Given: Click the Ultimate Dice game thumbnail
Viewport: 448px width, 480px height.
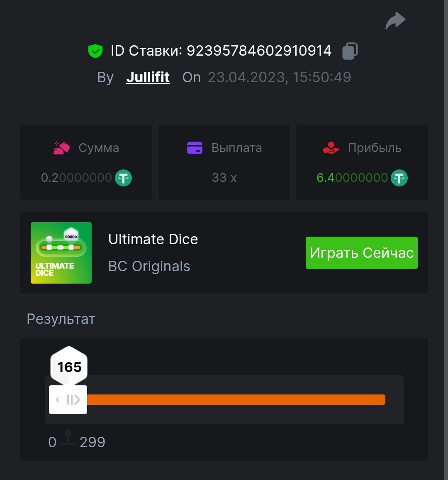Looking at the screenshot, I should coord(61,253).
